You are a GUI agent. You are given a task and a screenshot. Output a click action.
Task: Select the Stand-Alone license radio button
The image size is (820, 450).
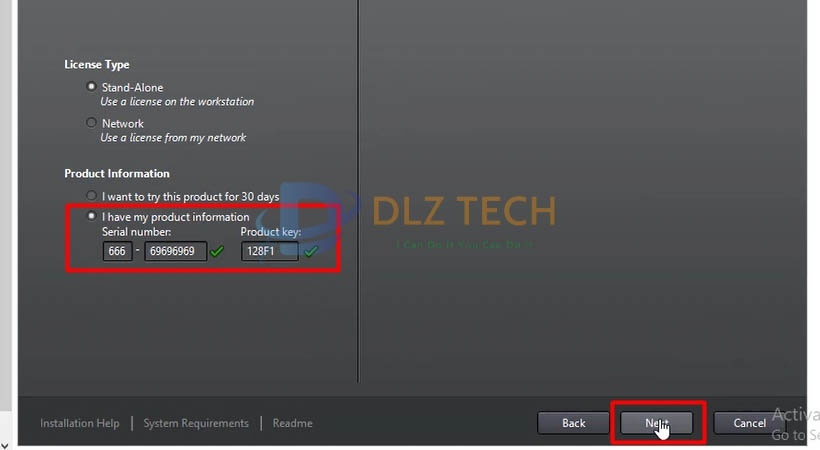92,86
